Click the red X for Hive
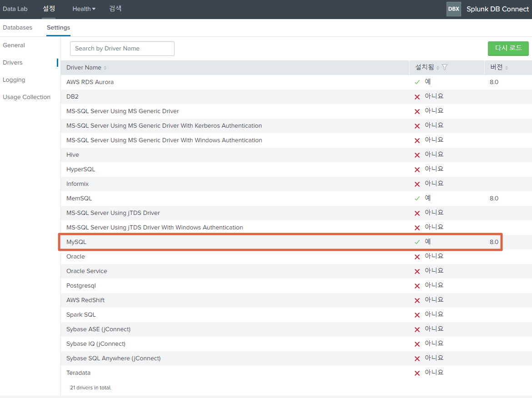 coord(417,155)
